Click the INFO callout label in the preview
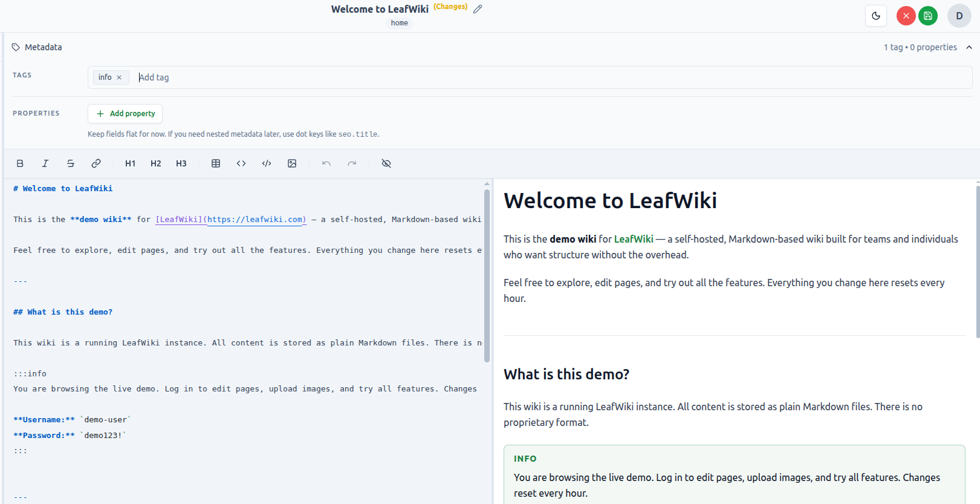 click(x=525, y=459)
